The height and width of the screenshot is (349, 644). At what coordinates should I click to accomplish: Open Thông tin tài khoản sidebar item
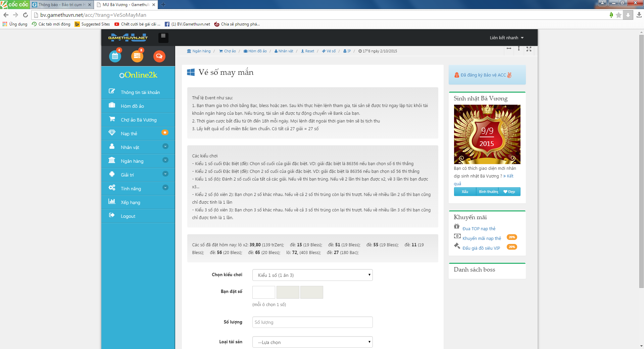[138, 92]
